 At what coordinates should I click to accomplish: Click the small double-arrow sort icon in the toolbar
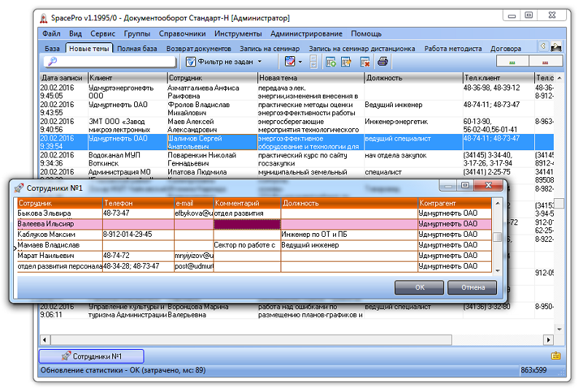tap(313, 62)
